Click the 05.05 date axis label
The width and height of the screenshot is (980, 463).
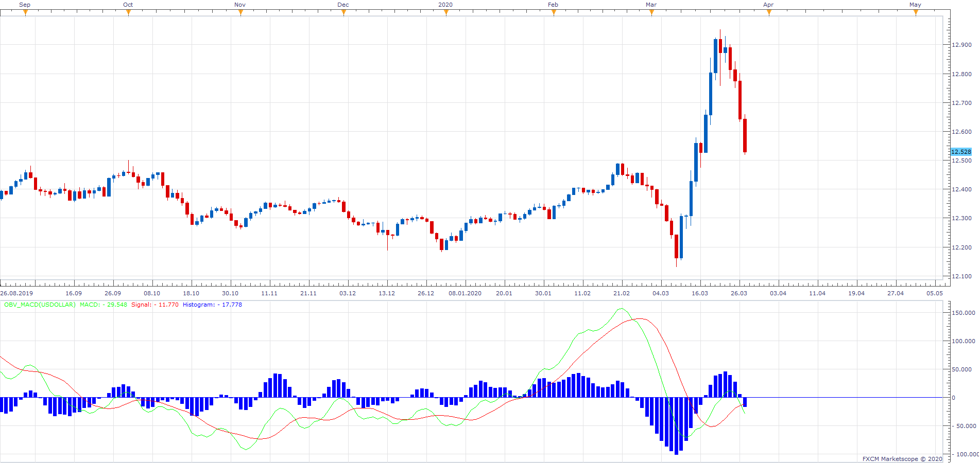point(935,293)
